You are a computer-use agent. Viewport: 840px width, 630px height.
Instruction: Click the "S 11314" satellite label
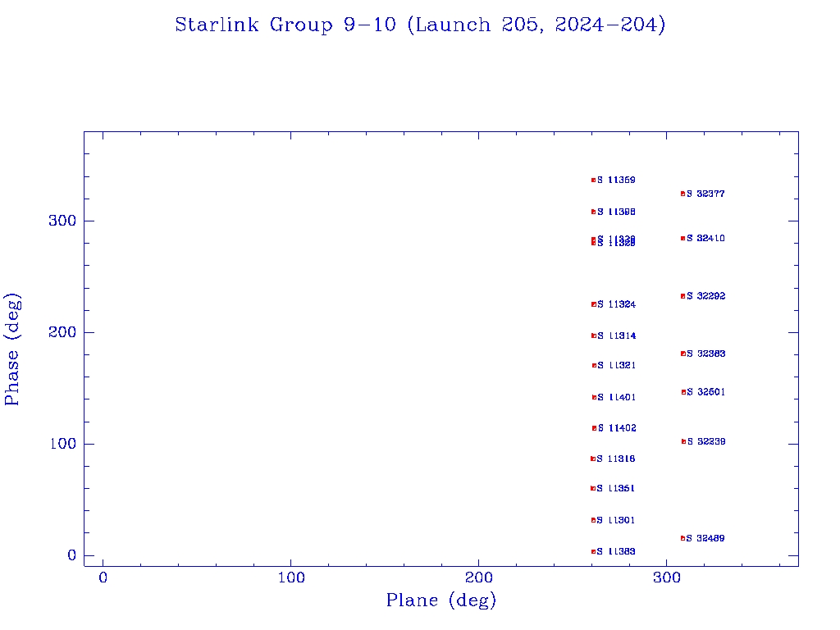[617, 336]
